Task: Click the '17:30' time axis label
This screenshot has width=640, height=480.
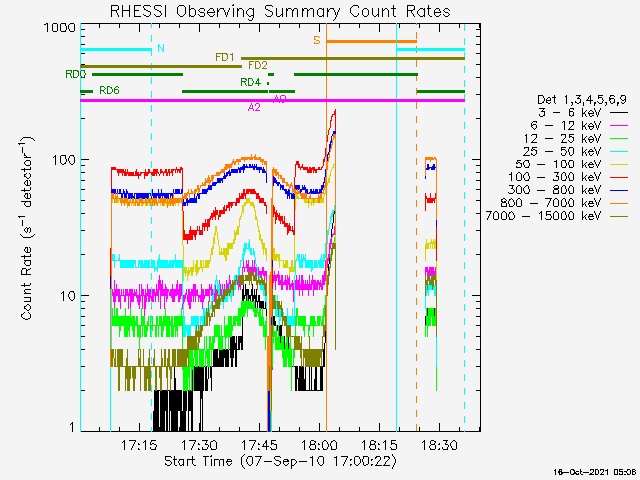Action: tap(200, 444)
